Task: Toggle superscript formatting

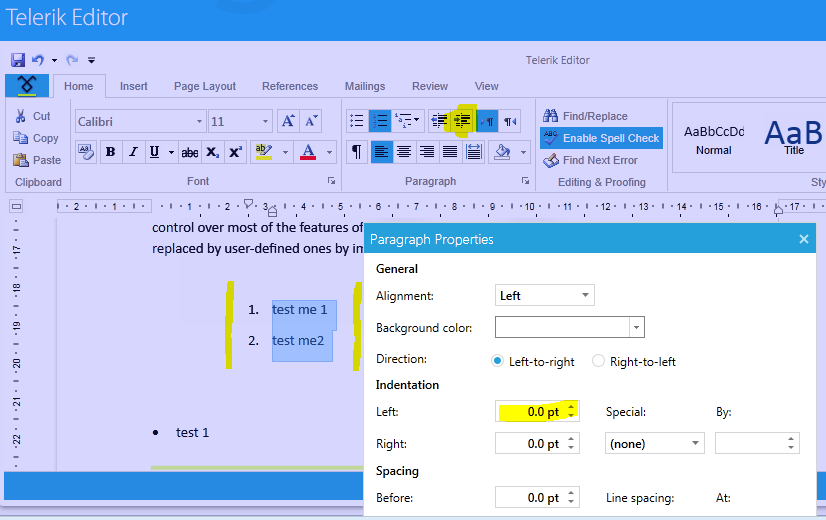Action: pyautogui.click(x=235, y=152)
